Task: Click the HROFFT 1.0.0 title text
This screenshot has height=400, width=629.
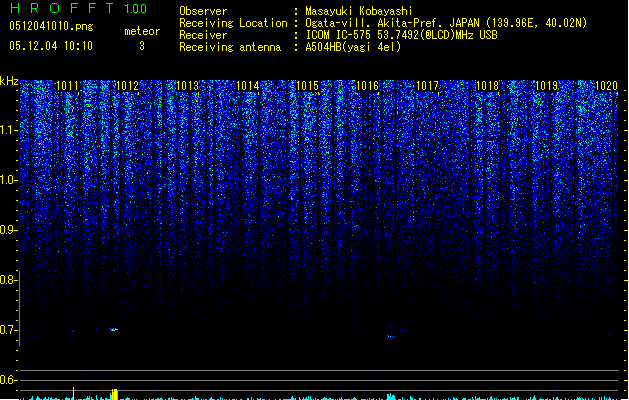Action: point(79,8)
